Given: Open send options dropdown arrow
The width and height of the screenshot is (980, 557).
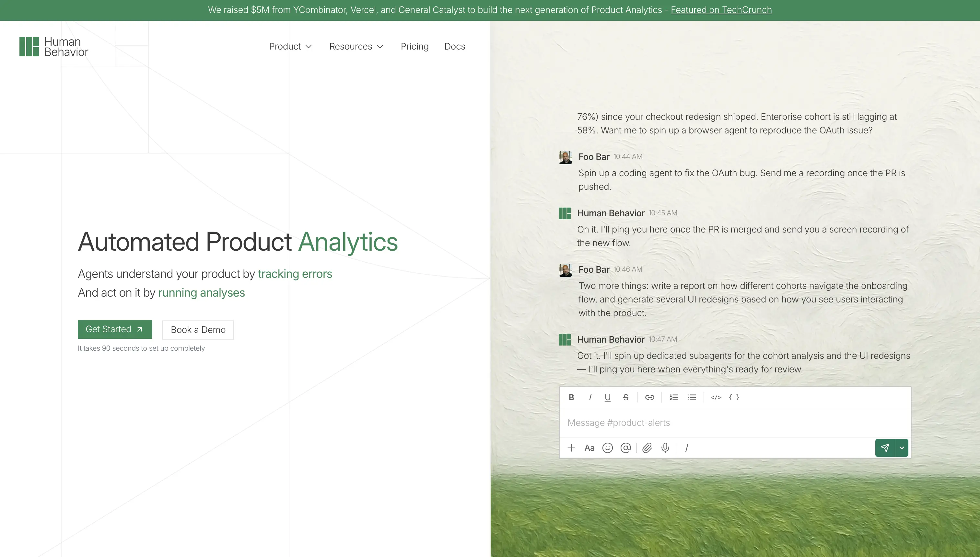Looking at the screenshot, I should tap(902, 448).
